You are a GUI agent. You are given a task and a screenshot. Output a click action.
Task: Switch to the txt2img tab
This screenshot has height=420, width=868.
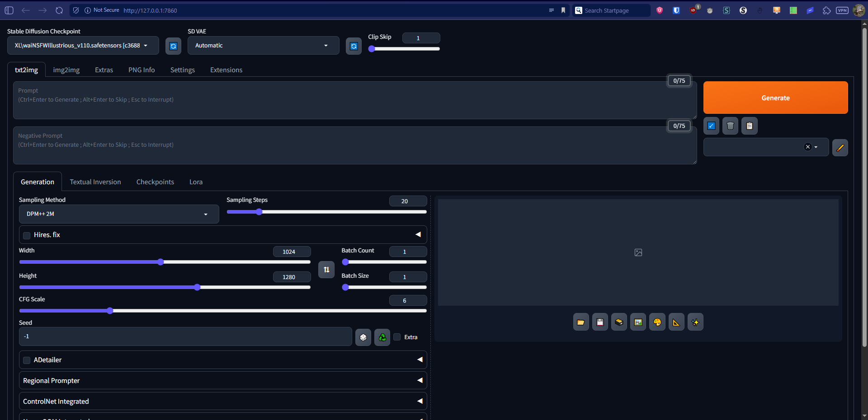point(26,70)
